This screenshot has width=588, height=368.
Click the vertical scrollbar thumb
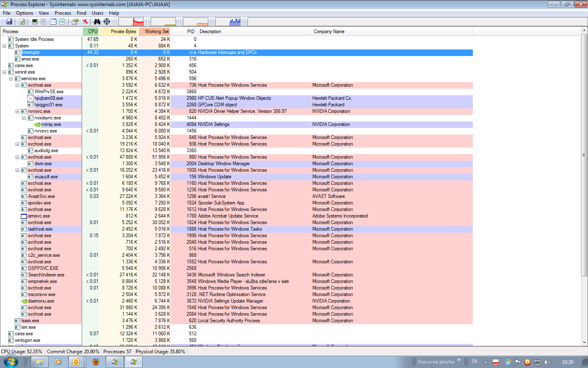[584, 155]
